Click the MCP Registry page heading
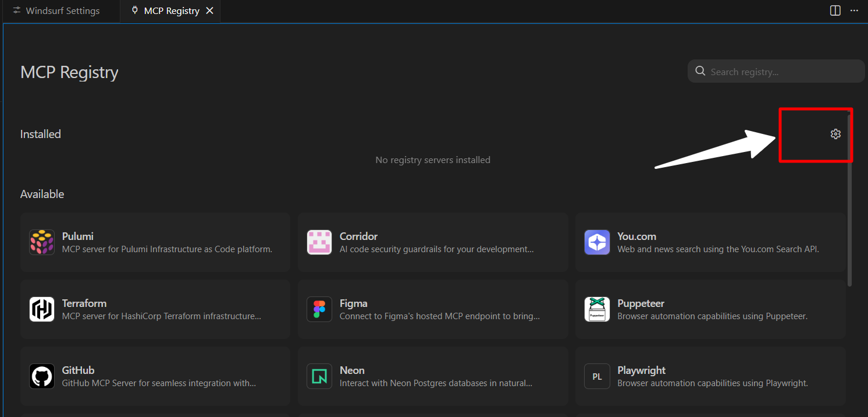 (x=69, y=72)
